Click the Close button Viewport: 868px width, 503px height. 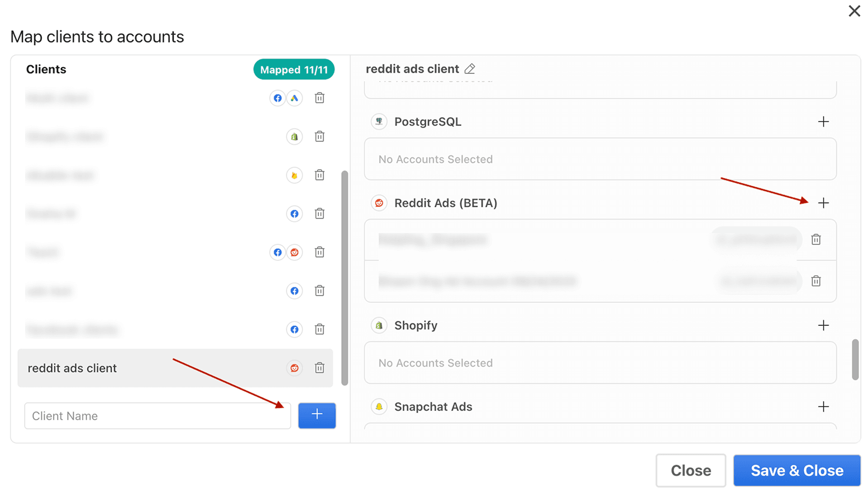(690, 471)
